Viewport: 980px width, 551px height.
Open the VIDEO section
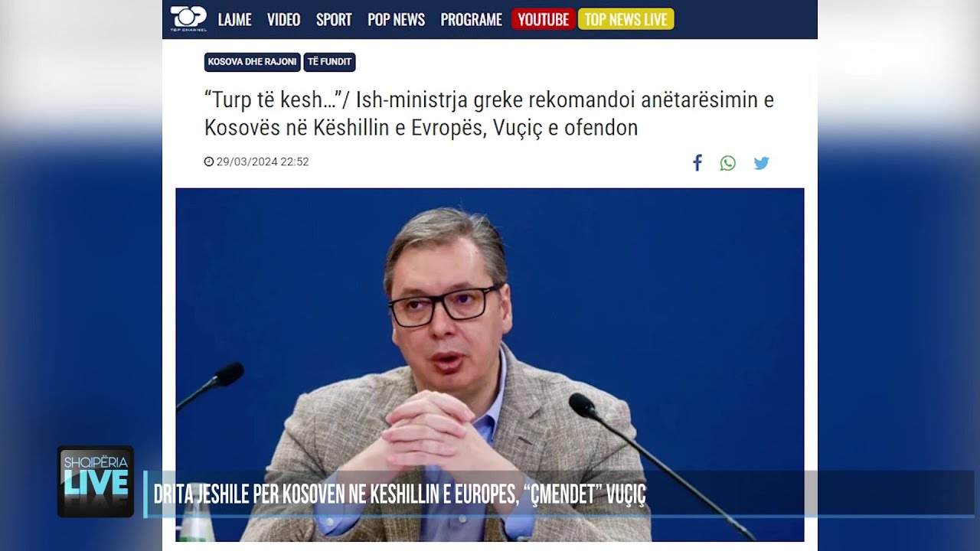283,20
